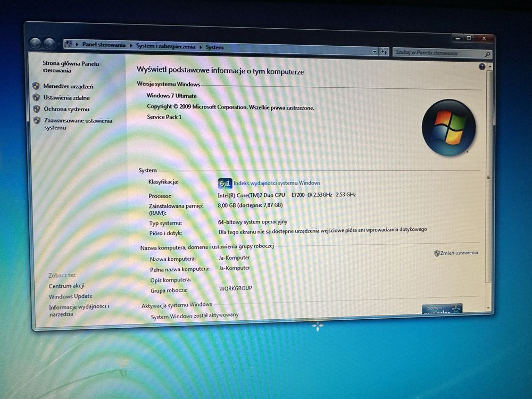Click shield icon beside 'Menedżer urządzeń'
This screenshot has height=399, width=532.
pyautogui.click(x=36, y=86)
